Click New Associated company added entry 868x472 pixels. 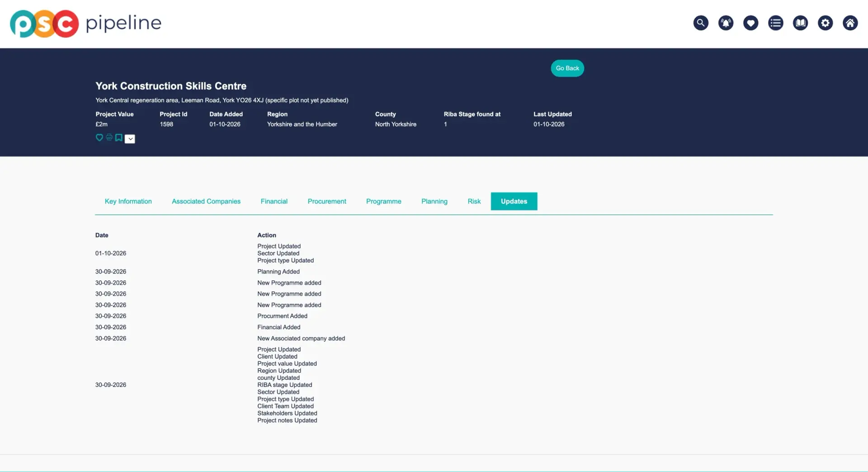301,338
